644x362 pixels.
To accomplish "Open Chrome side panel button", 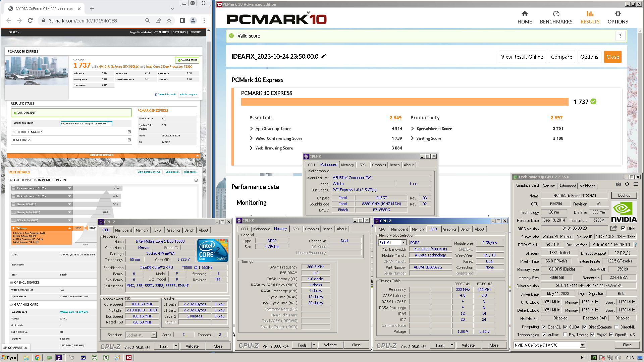I will [182, 20].
